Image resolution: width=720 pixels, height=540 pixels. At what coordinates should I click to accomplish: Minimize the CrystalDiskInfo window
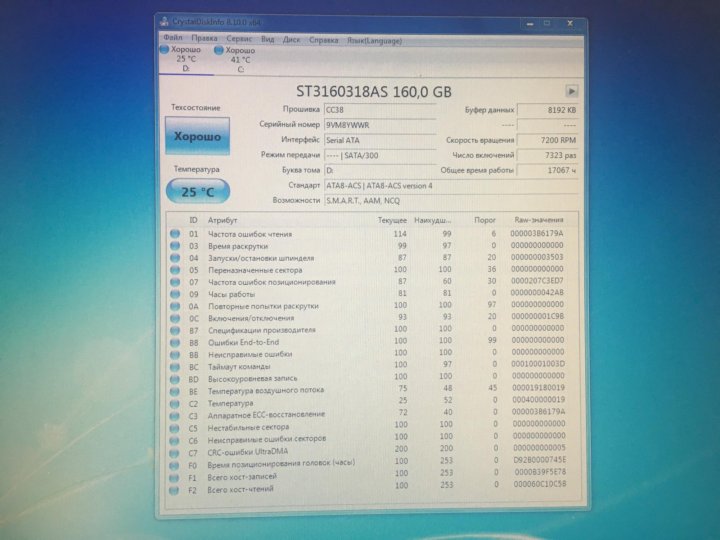pyautogui.click(x=530, y=23)
